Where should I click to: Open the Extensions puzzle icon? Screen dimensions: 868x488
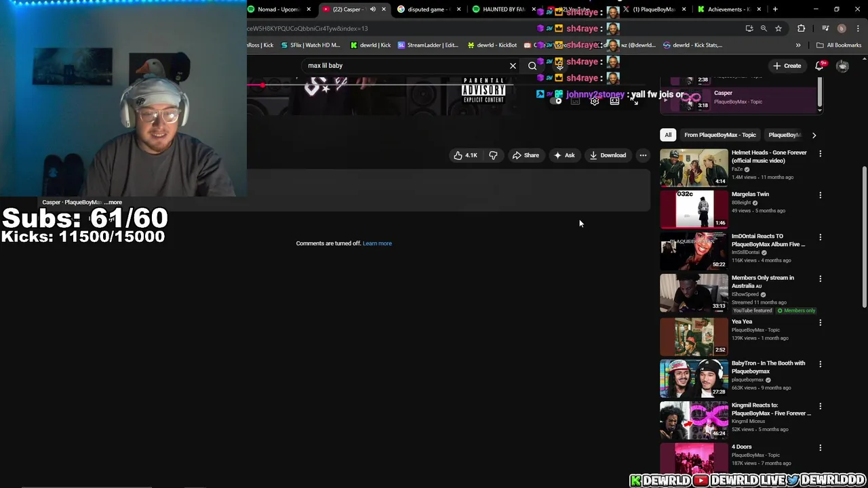pyautogui.click(x=802, y=28)
